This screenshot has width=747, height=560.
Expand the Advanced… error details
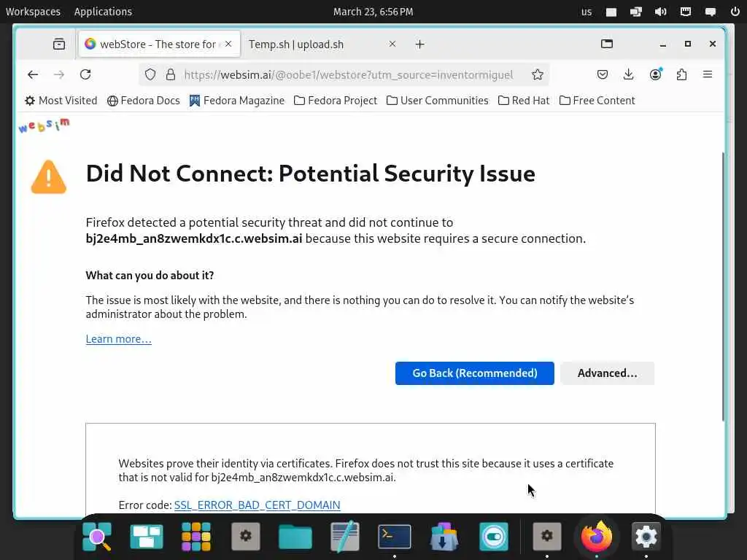pyautogui.click(x=607, y=373)
